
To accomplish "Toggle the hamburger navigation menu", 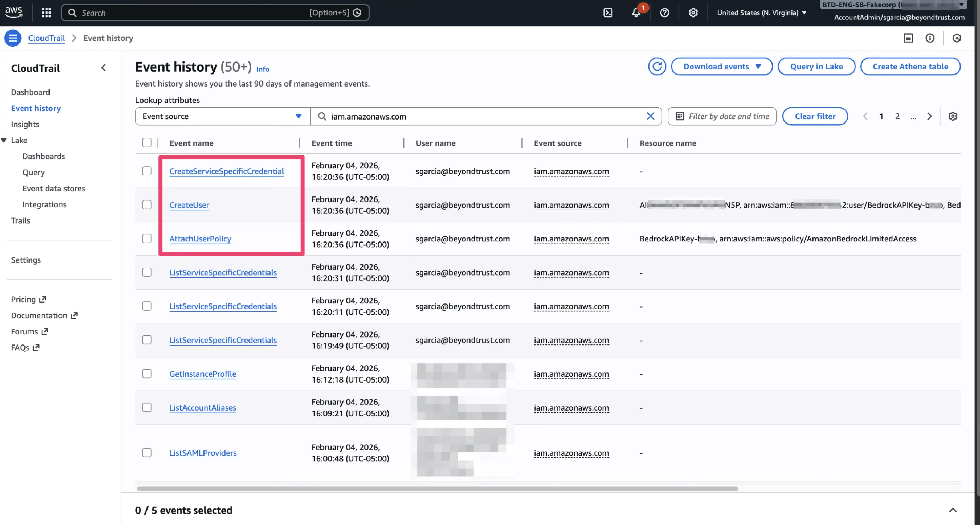I will (13, 38).
